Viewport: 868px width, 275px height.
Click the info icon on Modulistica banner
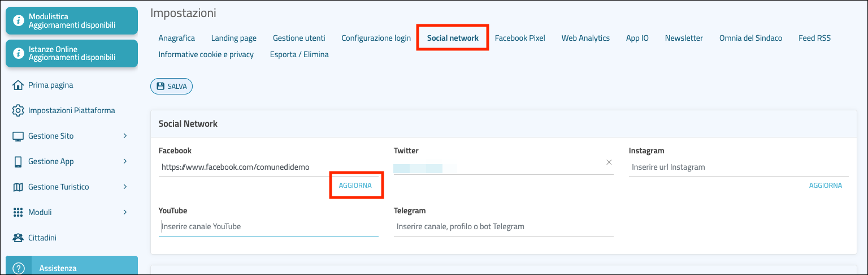(x=18, y=21)
